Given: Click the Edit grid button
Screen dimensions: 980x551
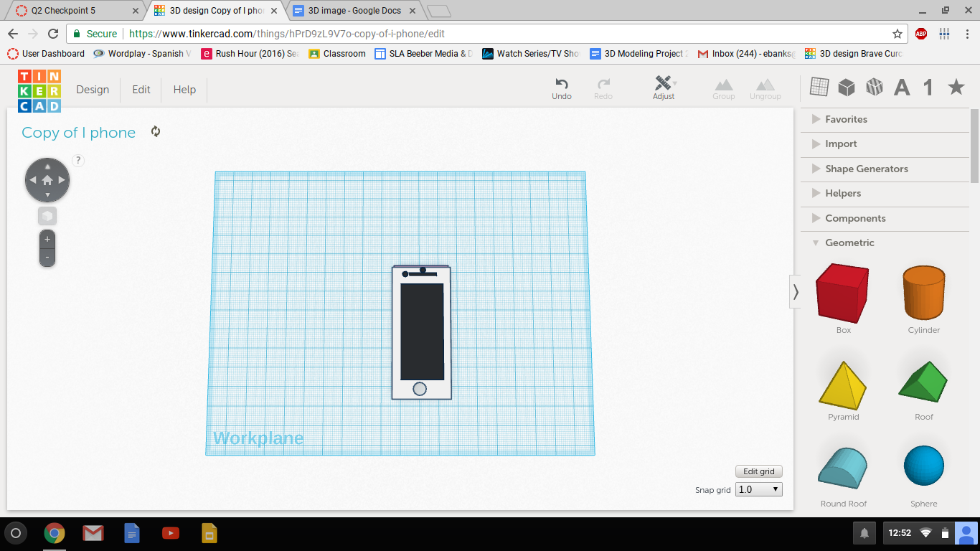Looking at the screenshot, I should click(758, 471).
